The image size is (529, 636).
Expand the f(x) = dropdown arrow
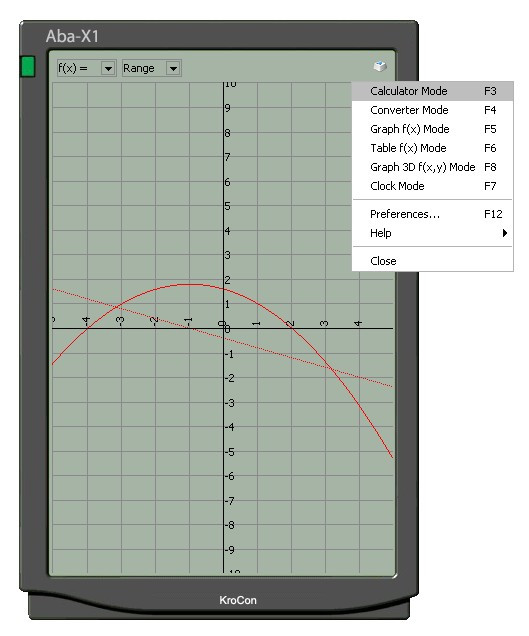[x=108, y=68]
